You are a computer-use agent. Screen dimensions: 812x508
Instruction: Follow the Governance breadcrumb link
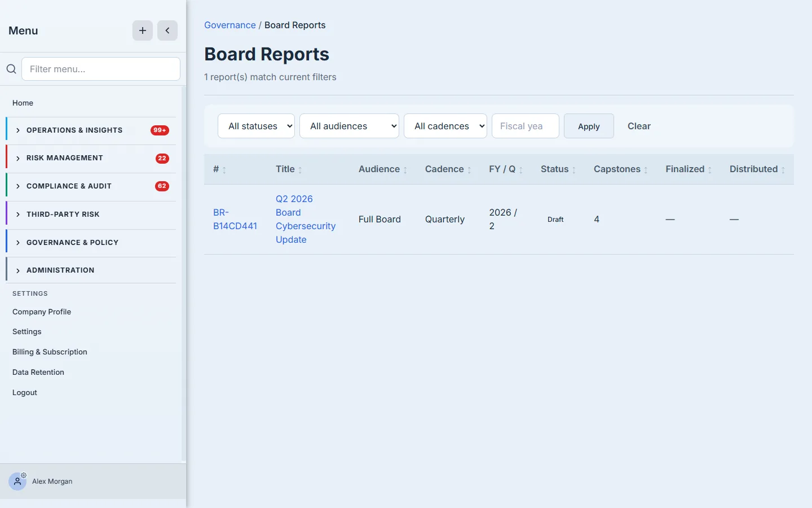point(230,25)
